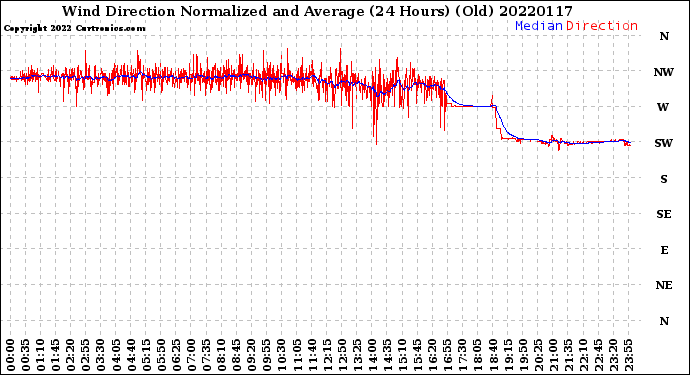Click the 17:30 time axis label

point(462,355)
